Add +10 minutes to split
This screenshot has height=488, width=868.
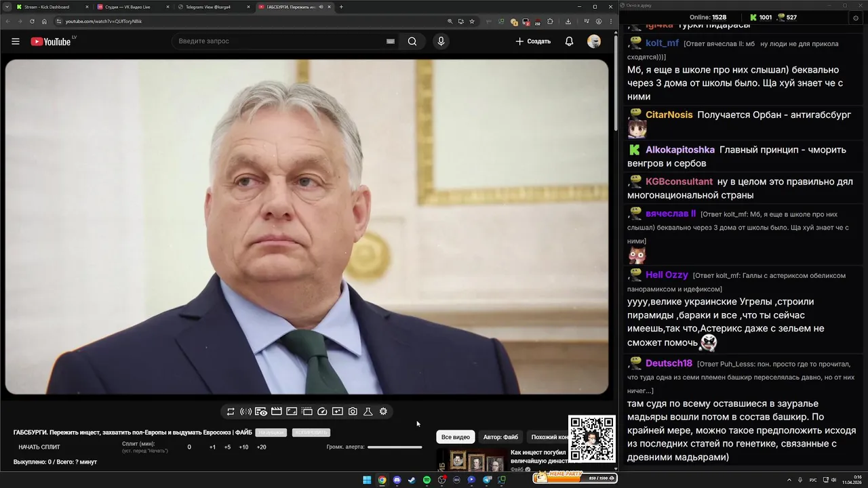[243, 447]
